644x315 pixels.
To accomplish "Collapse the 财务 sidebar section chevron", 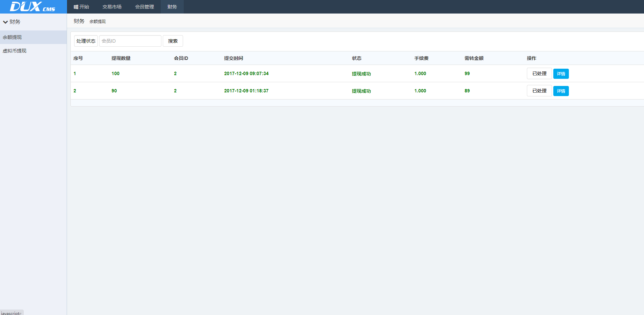I will click(5, 22).
